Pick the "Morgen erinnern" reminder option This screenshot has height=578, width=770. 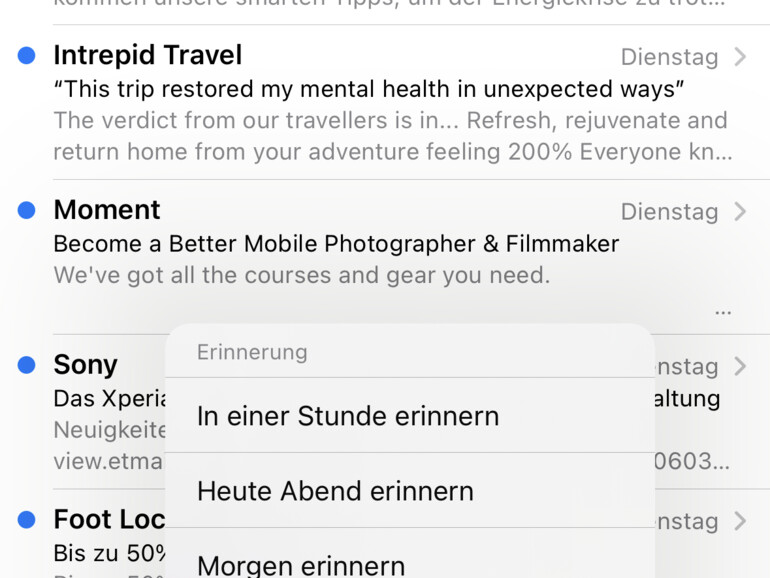301,564
